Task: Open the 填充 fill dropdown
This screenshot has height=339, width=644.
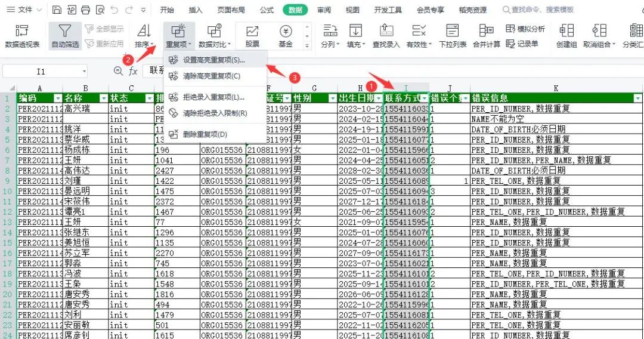Action: [355, 36]
